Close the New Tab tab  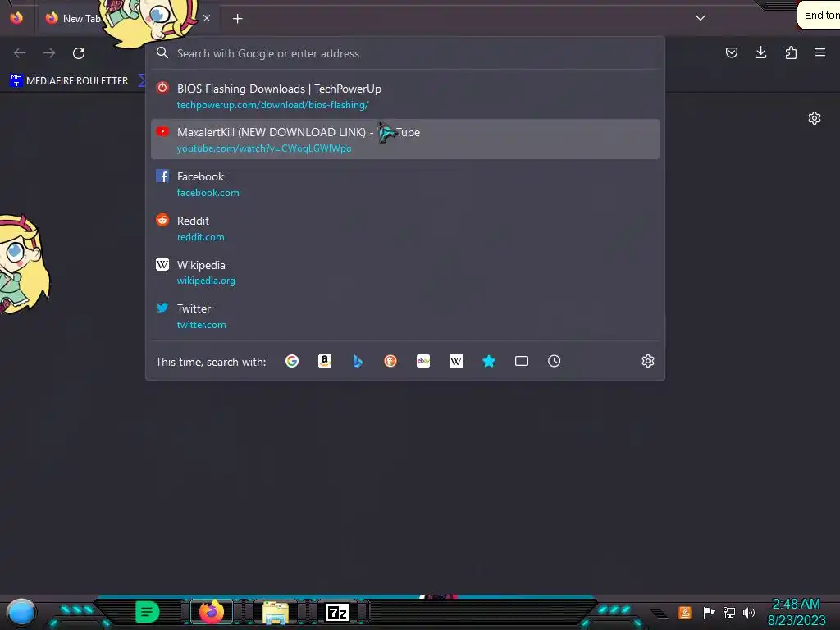click(x=206, y=18)
